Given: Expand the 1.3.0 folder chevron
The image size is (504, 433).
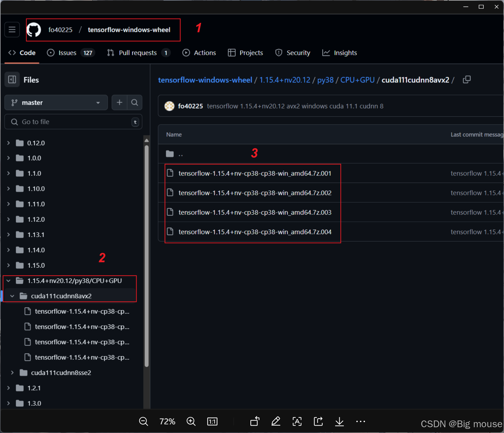Looking at the screenshot, I should pos(9,403).
